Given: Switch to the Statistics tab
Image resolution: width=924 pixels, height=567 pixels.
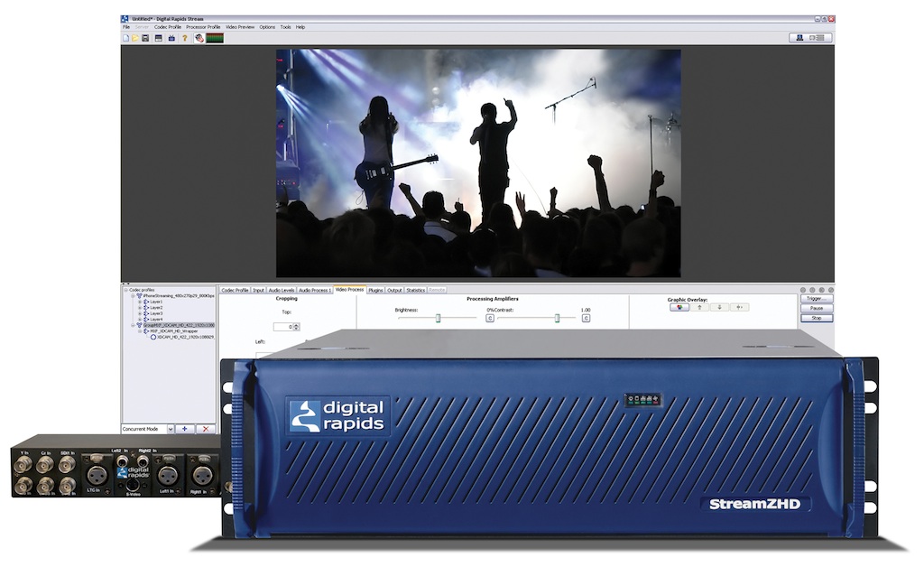Looking at the screenshot, I should (x=415, y=290).
